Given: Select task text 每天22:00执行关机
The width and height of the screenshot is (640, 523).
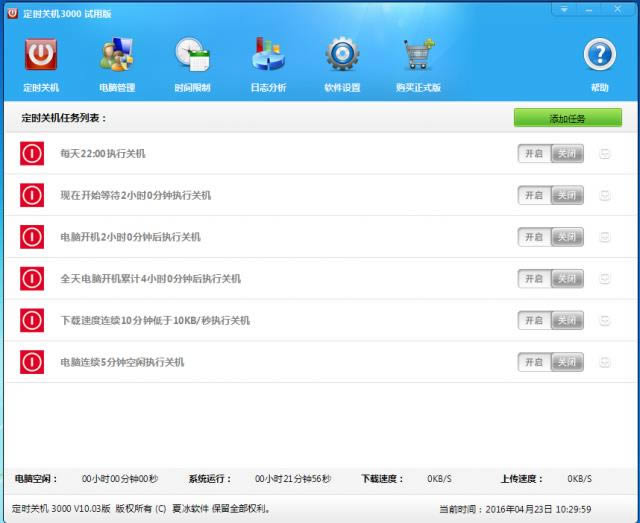Looking at the screenshot, I should (103, 154).
